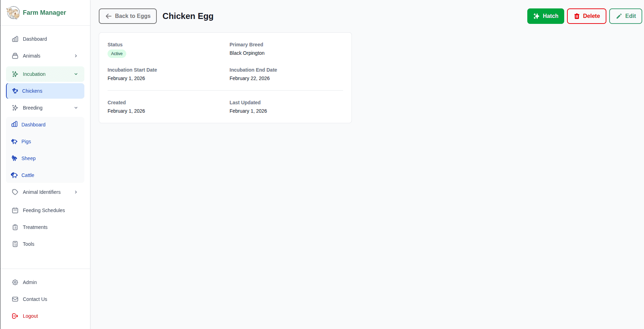Collapse the Breeding section chevron

[x=76, y=108]
